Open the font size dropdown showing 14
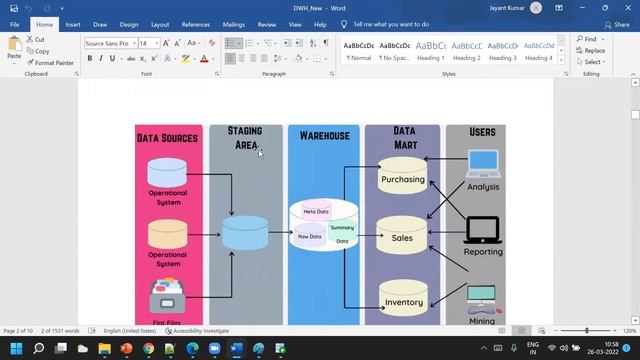 156,43
